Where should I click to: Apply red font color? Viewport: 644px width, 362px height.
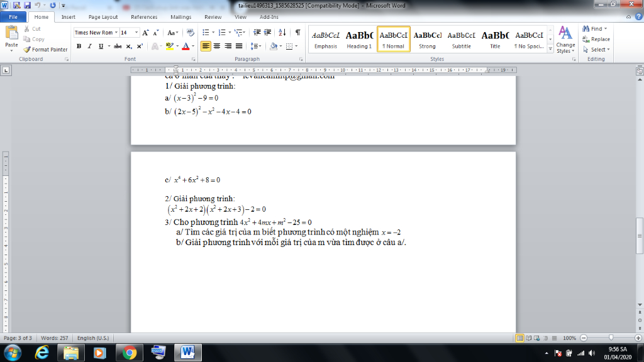(x=186, y=47)
